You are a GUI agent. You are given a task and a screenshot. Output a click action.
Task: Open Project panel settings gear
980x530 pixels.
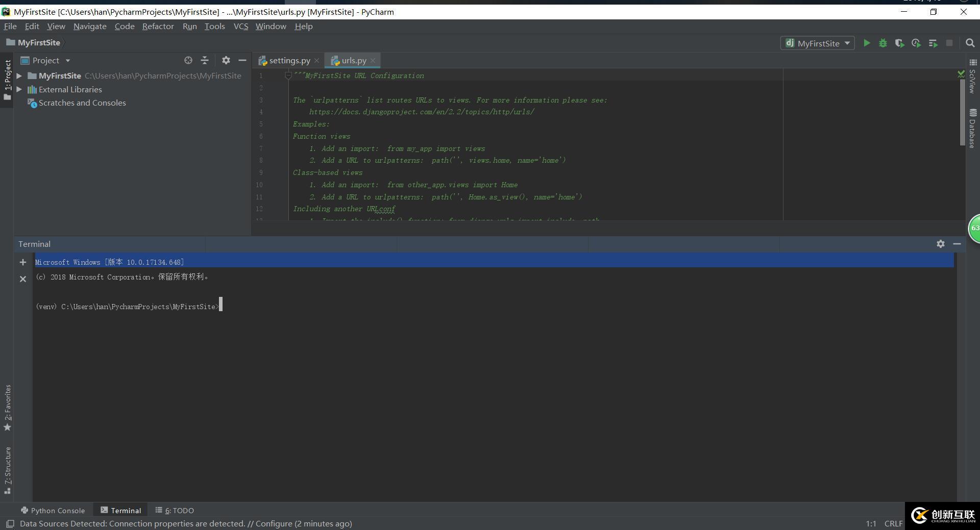point(226,60)
